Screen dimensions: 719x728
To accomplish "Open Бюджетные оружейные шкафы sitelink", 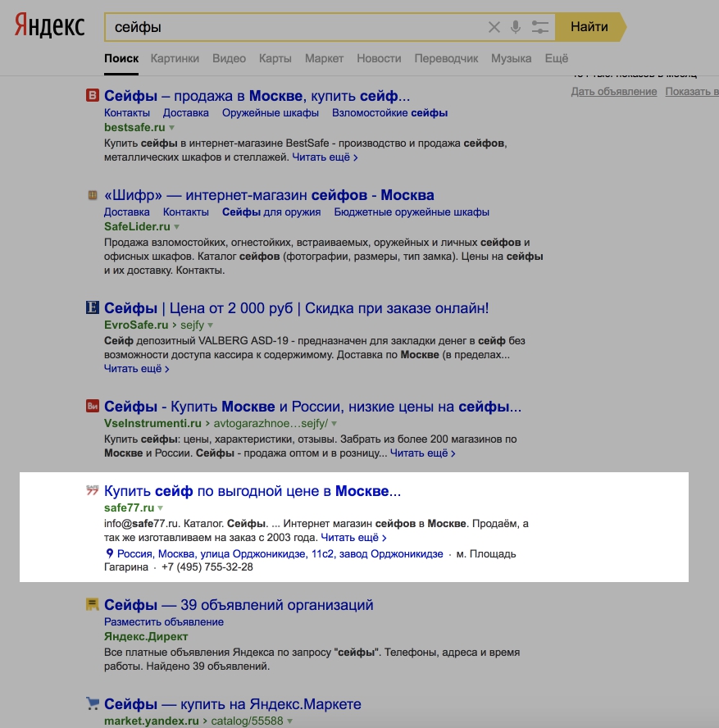I will click(x=412, y=212).
